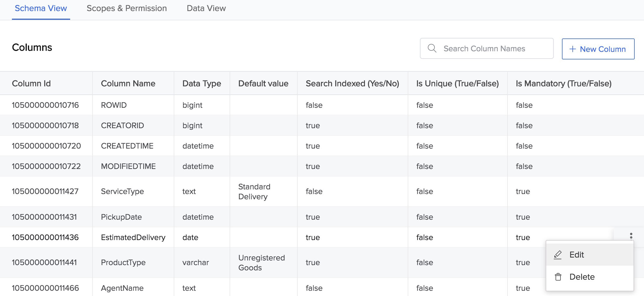This screenshot has width=644, height=296.
Task: Click the search magnifier icon
Action: [x=432, y=48]
